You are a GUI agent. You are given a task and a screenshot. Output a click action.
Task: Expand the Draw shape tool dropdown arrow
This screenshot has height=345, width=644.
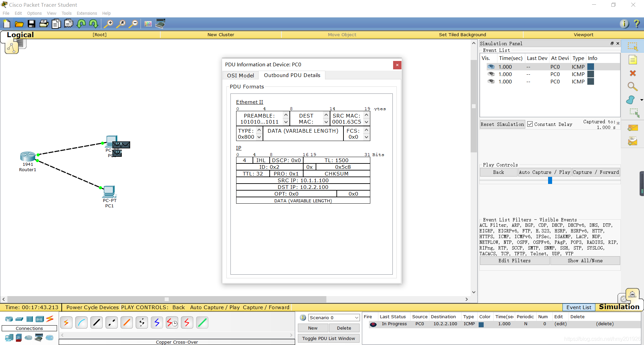click(641, 100)
